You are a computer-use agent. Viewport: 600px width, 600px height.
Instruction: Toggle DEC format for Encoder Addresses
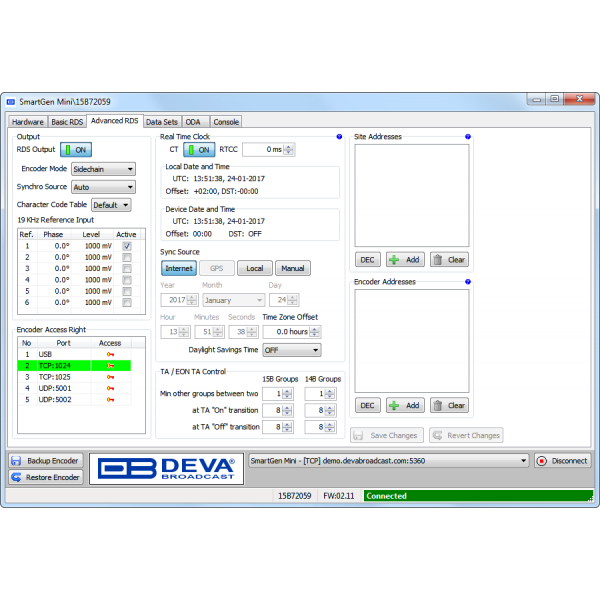(367, 405)
